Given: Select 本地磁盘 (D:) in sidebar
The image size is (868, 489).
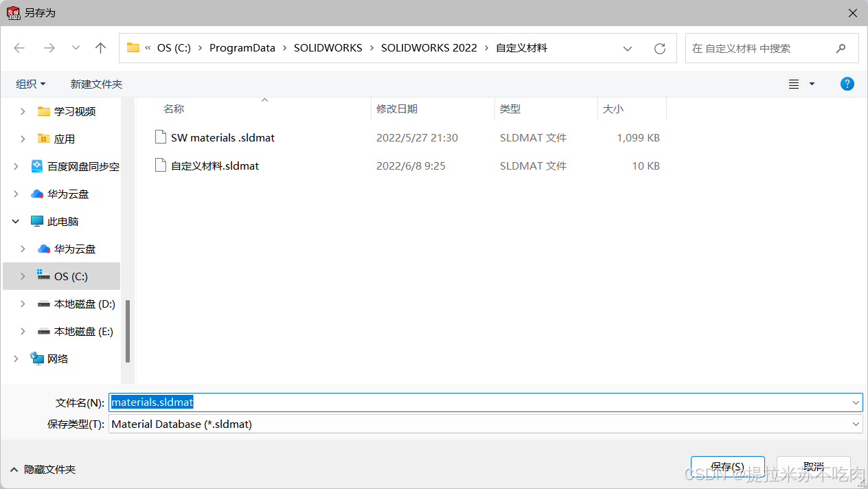Looking at the screenshot, I should pyautogui.click(x=84, y=304).
